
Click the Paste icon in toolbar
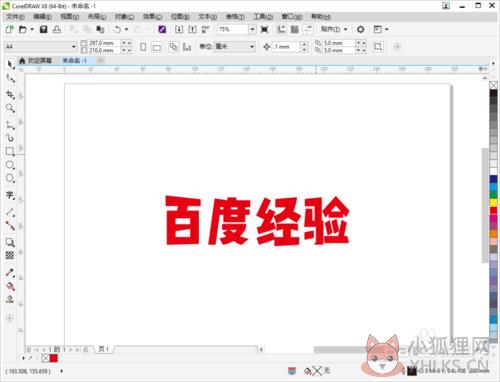100,29
